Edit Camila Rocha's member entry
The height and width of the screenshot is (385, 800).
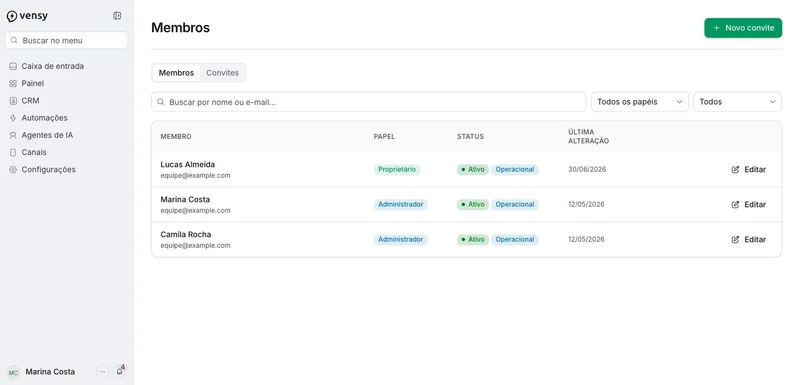[x=748, y=240]
